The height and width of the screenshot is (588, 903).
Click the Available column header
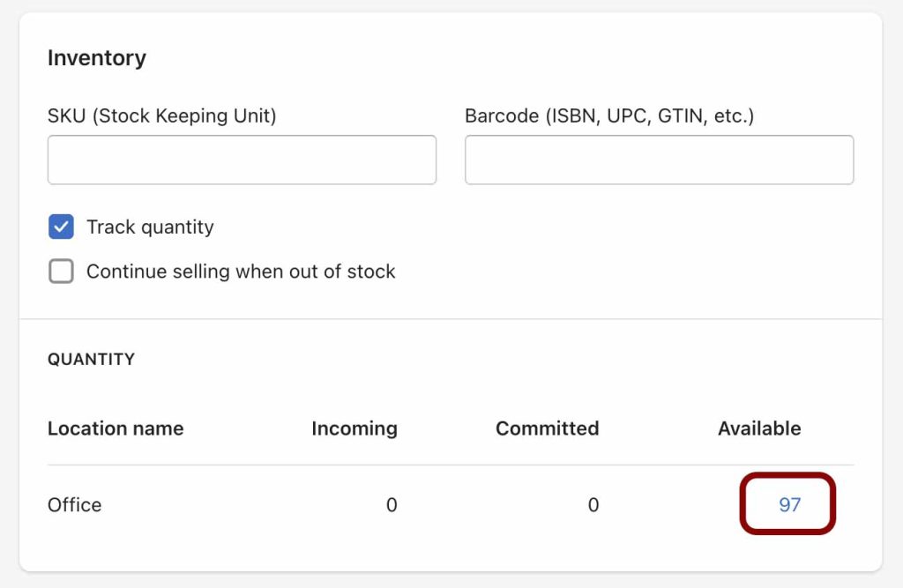(x=759, y=428)
